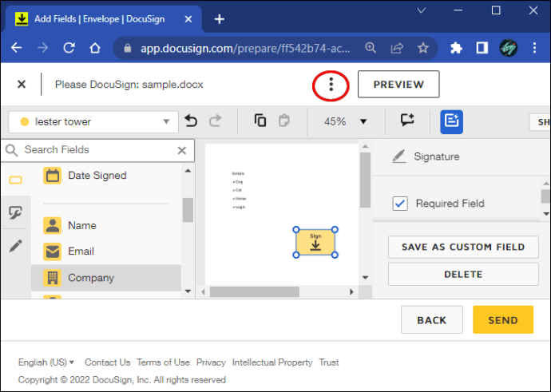
Task: Click the PREVIEW button
Action: click(x=398, y=85)
